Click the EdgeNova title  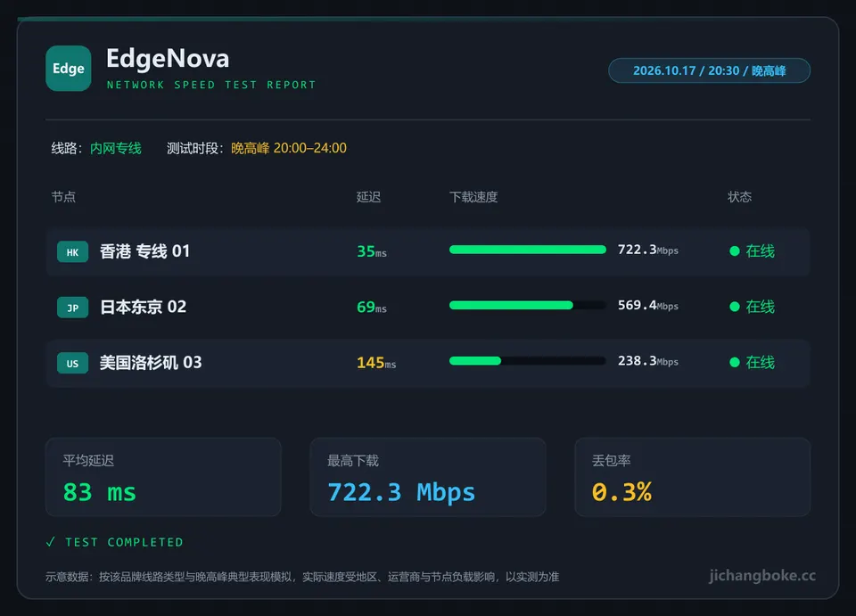coord(168,58)
